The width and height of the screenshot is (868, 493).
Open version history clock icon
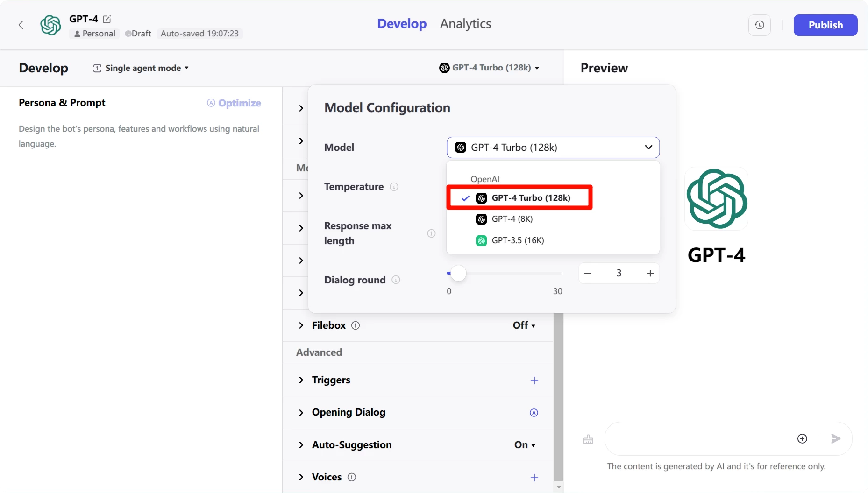coord(760,25)
